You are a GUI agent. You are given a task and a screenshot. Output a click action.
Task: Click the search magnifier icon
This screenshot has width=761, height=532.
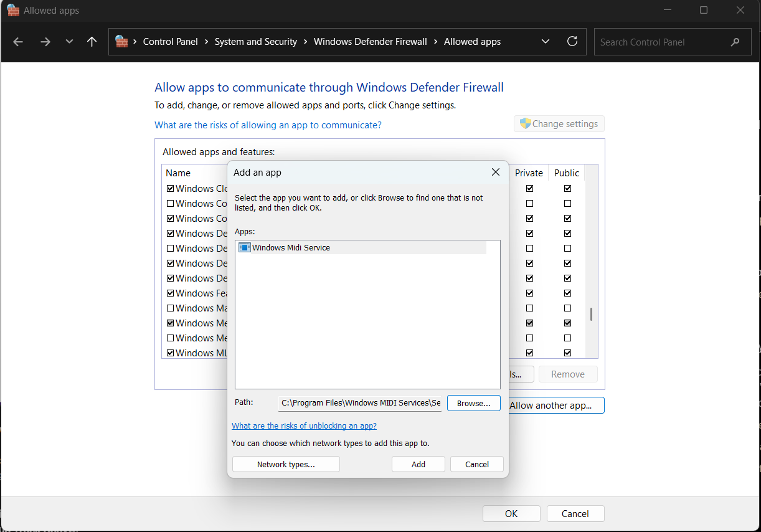[735, 42]
